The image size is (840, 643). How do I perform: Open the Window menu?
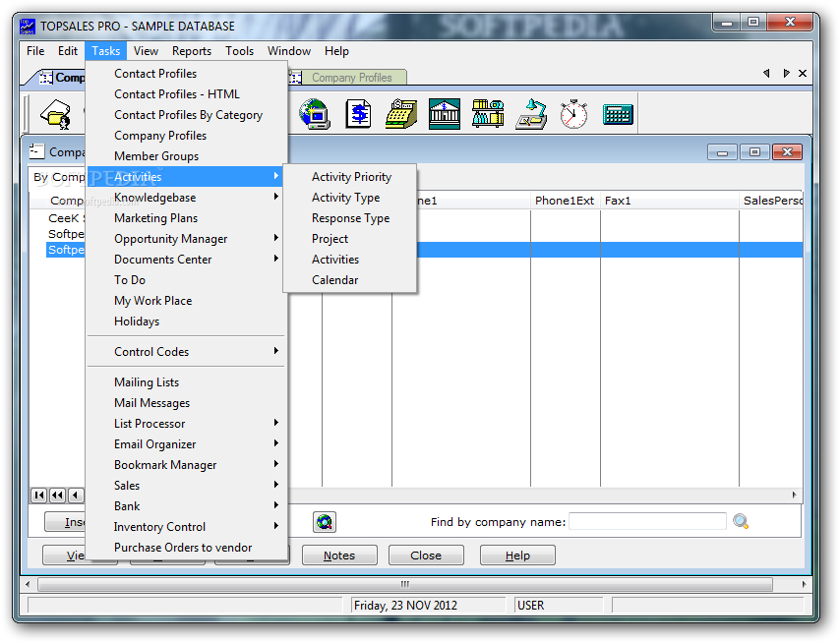tap(289, 51)
